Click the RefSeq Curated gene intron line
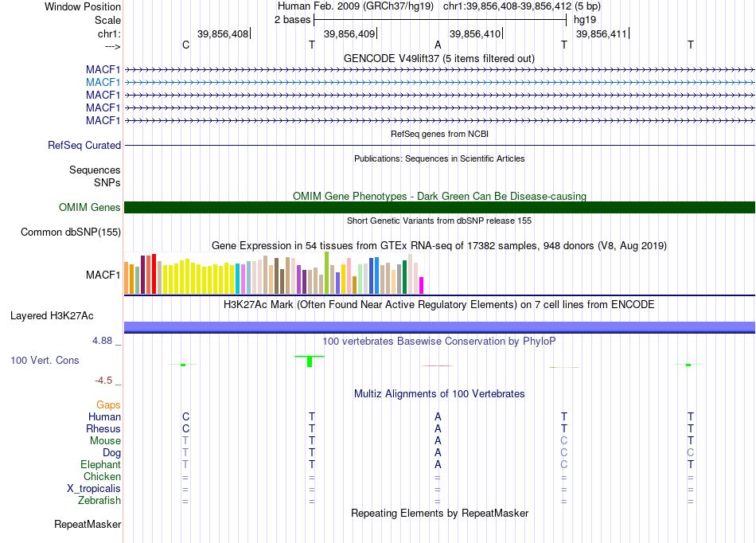Screen dimensions: 756x543 [439, 145]
